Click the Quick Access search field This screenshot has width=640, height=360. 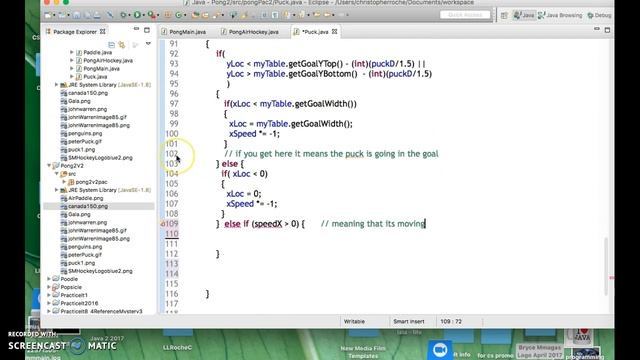coord(465,15)
